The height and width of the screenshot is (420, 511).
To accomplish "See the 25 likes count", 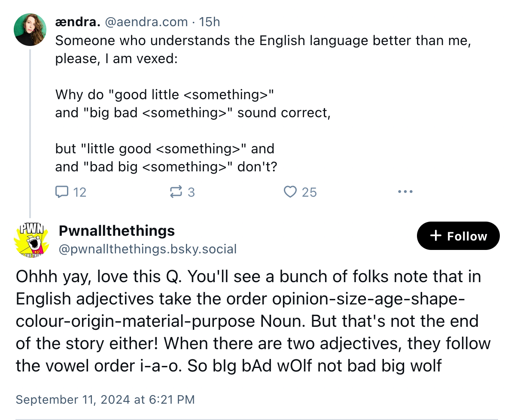I will point(308,192).
